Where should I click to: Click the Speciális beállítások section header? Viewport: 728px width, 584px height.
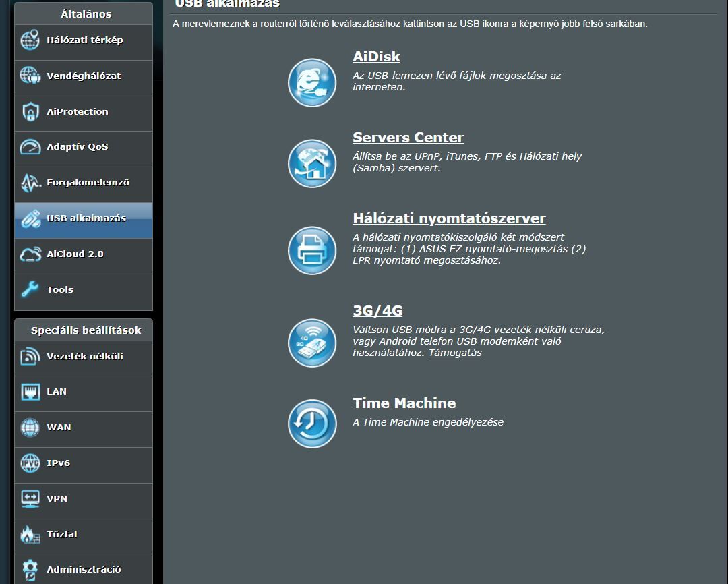pos(86,330)
